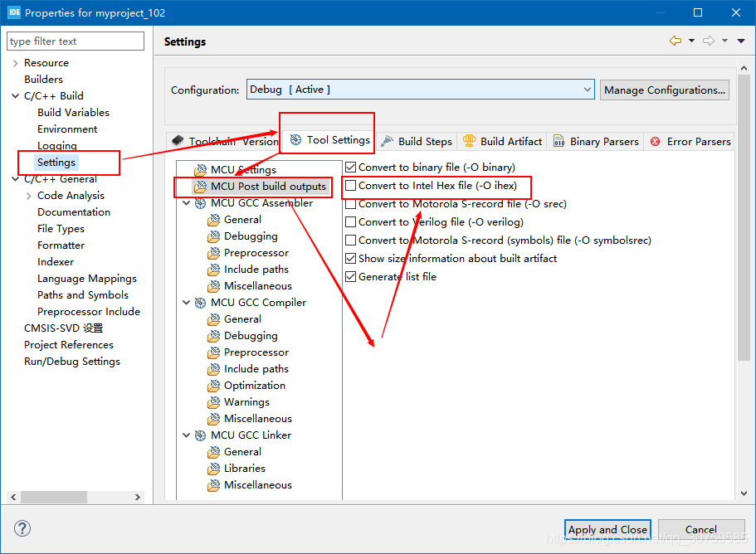The height and width of the screenshot is (554, 756).
Task: Collapse the MCU GCC Compiler node
Action: pos(187,303)
